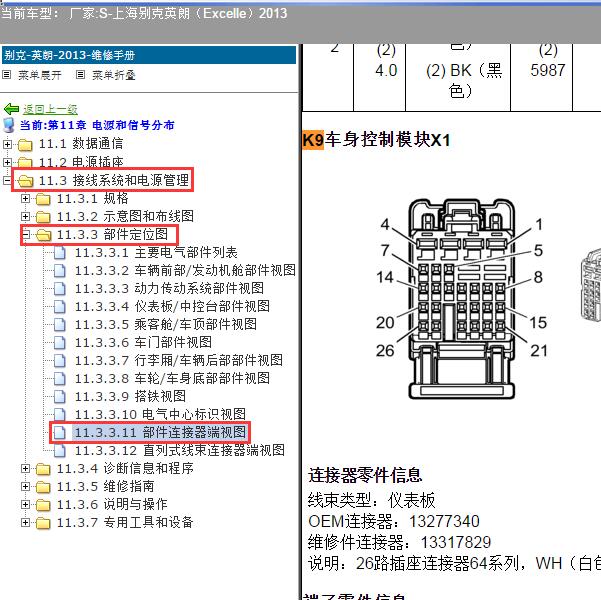
Task: Open 11.3.3.3 动力传动系统部件视图
Action: [x=169, y=289]
